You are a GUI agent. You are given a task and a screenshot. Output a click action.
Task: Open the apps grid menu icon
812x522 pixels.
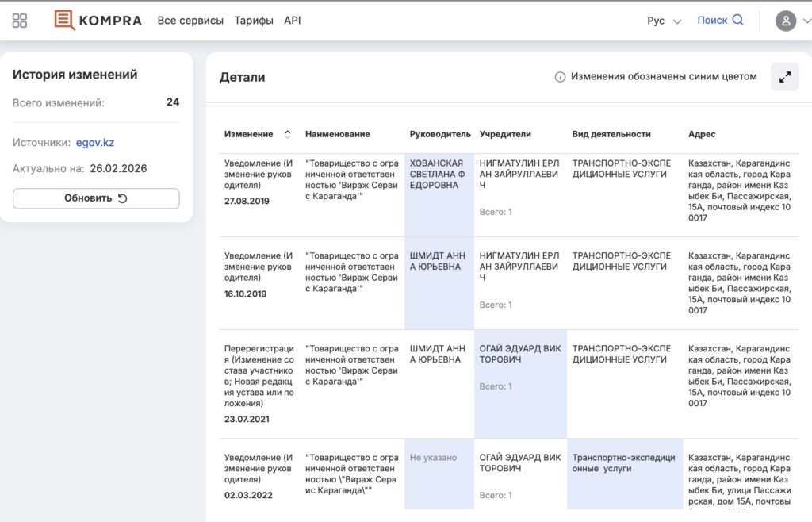[20, 21]
